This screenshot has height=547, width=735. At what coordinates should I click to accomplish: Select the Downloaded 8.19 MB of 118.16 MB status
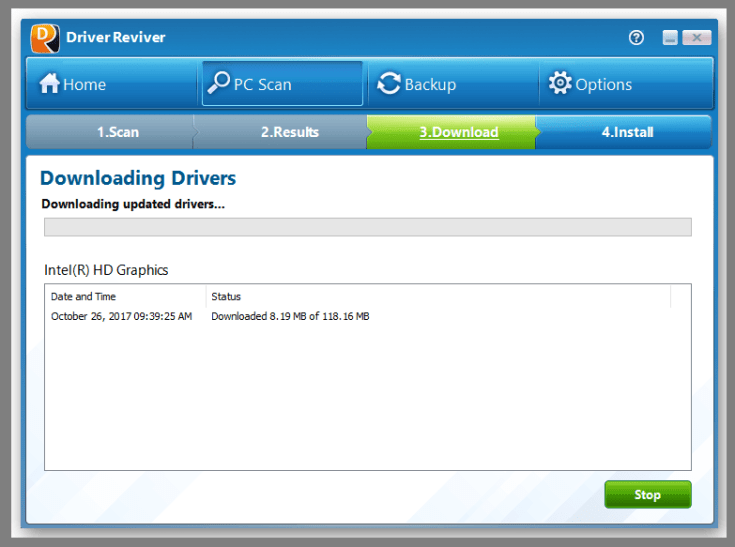(290, 316)
